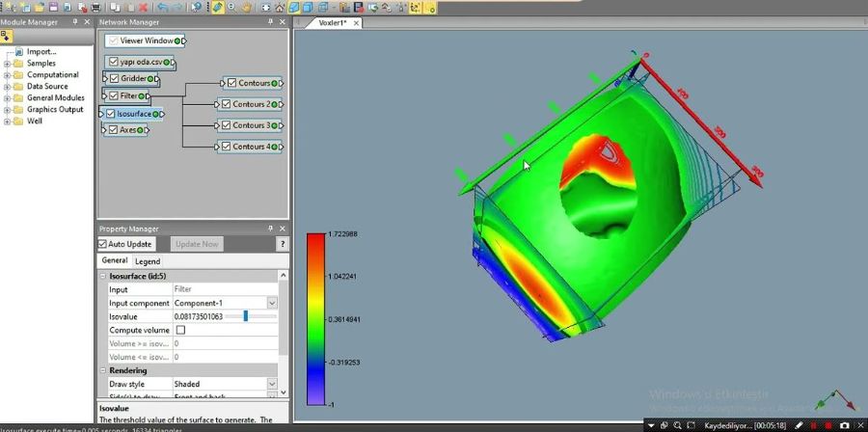Click Import... in Module Manager
This screenshot has width=868, height=432.
point(41,52)
